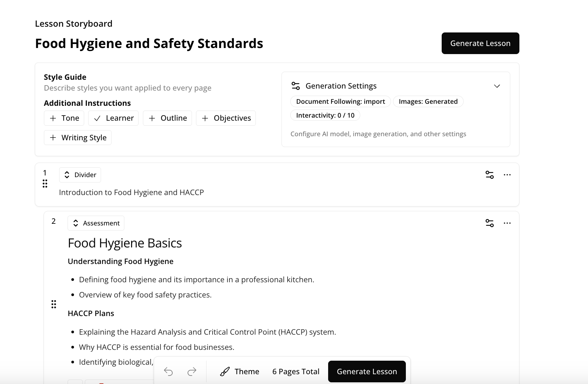Click the undo arrow in bottom toolbar
The width and height of the screenshot is (588, 384).
[168, 371]
